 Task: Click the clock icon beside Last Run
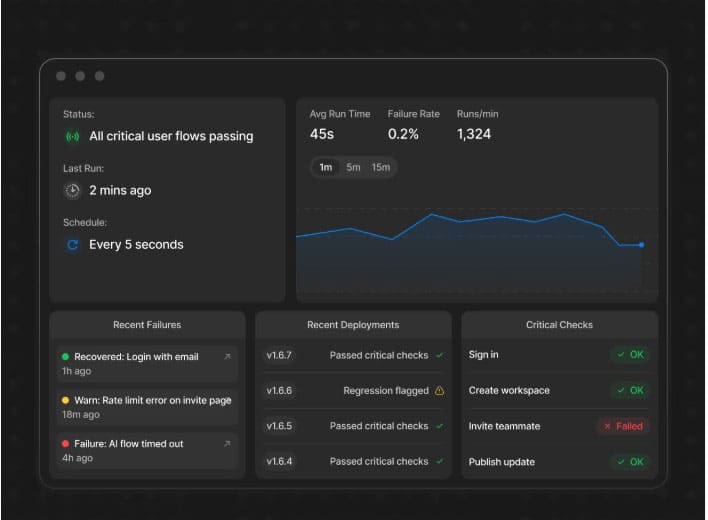(72, 190)
